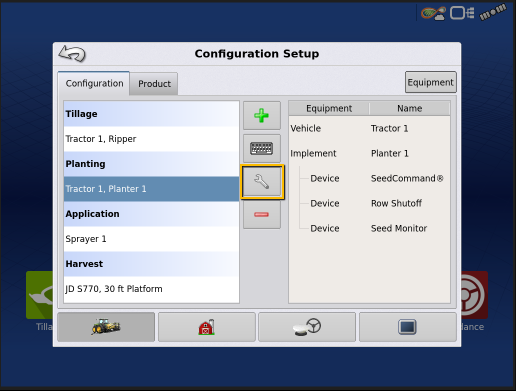Click the field and operator status icon
Viewport: 516px width, 391px height.
[x=433, y=13]
